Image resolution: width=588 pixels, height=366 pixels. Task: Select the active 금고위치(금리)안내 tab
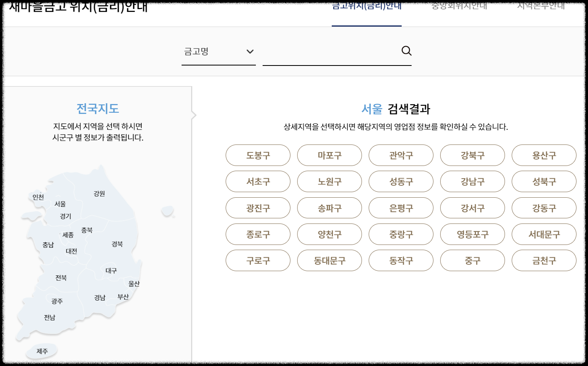tap(366, 6)
